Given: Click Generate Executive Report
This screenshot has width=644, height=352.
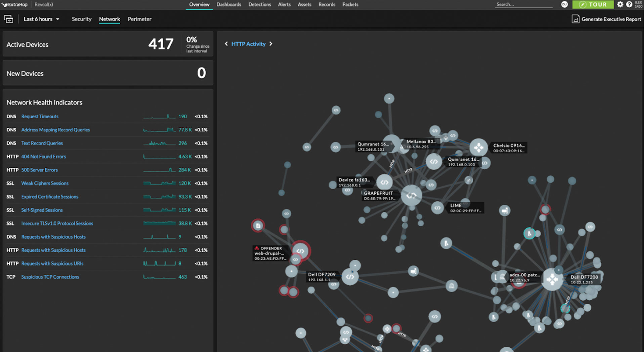Looking at the screenshot, I should [611, 19].
